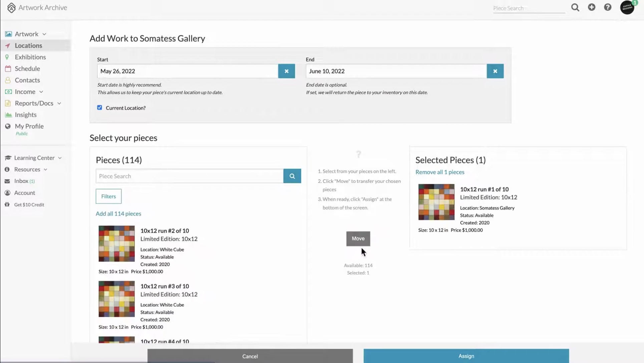
Task: Open Insights from the sidebar
Action: tap(26, 115)
